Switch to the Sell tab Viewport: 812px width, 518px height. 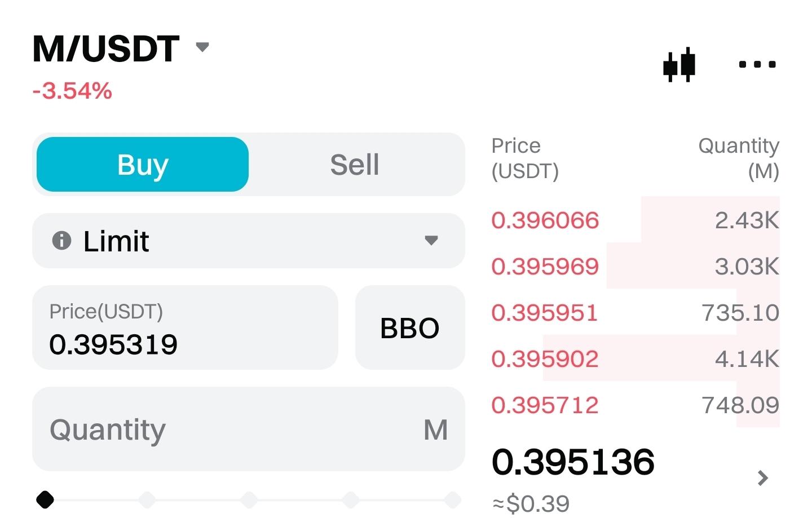click(x=354, y=165)
